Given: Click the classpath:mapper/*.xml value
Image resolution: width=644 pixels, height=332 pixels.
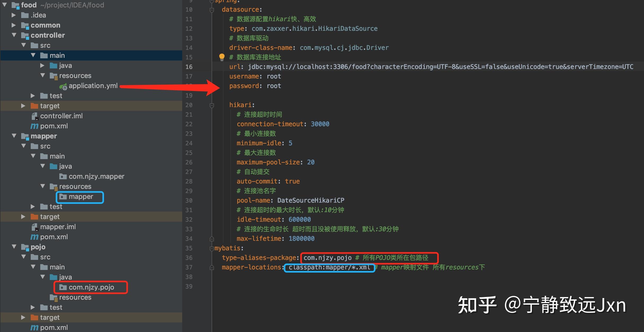Looking at the screenshot, I should [x=329, y=267].
